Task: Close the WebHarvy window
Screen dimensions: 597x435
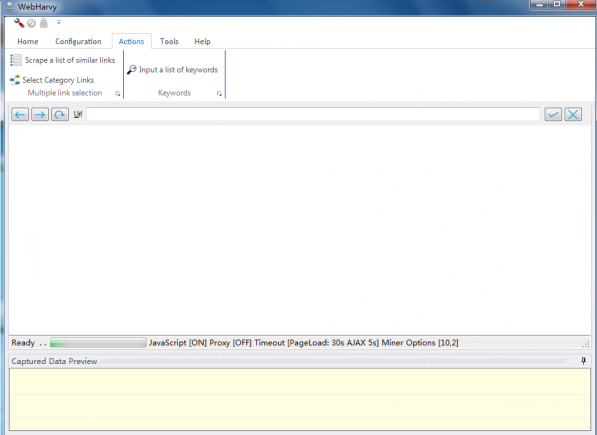Action: point(581,5)
